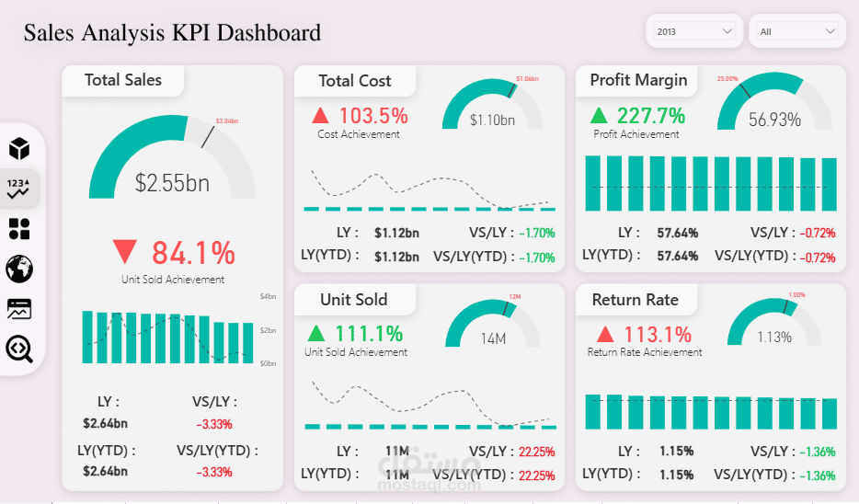859x504 pixels.
Task: Click Return Rate LY value 1.15%
Action: coord(677,452)
